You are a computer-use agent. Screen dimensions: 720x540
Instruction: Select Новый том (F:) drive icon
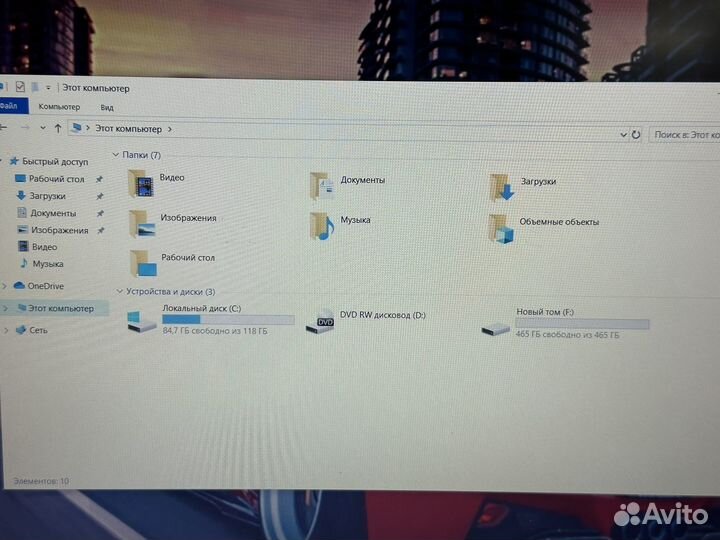coord(495,329)
